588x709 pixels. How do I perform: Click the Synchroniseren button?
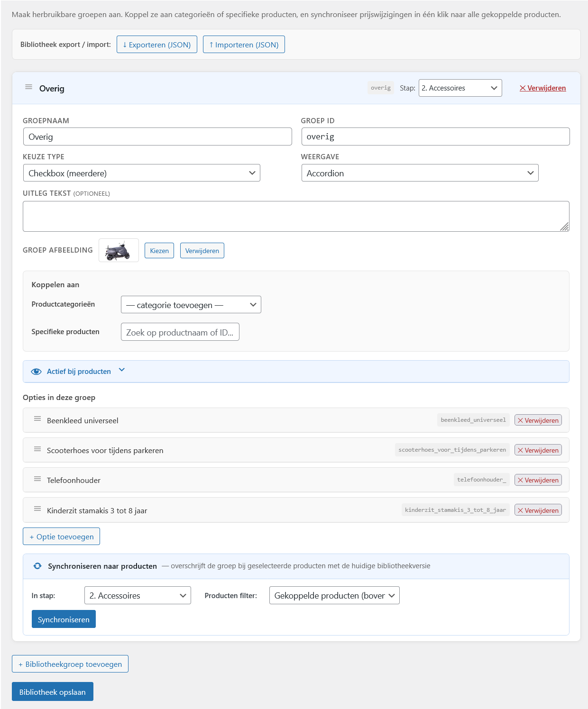[64, 619]
